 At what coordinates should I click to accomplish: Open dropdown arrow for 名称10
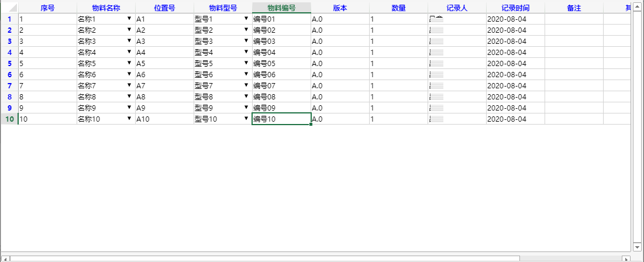point(129,118)
